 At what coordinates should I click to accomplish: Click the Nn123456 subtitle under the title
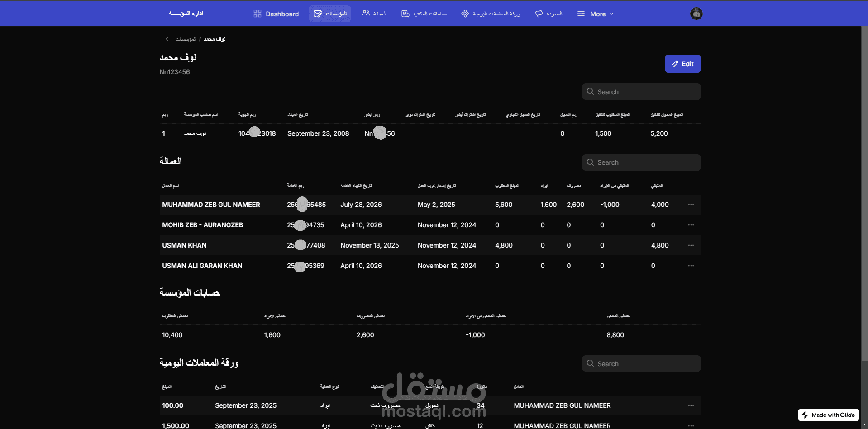(x=175, y=72)
